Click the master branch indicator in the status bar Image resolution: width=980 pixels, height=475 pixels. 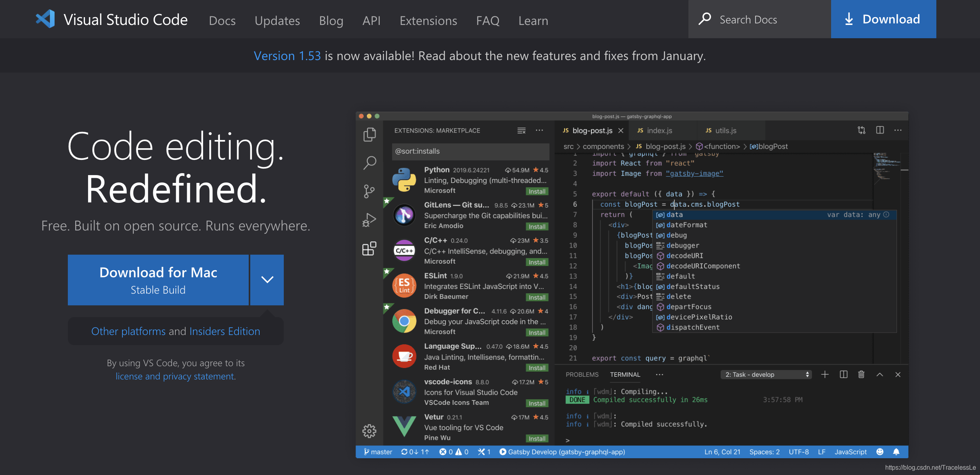pyautogui.click(x=377, y=452)
